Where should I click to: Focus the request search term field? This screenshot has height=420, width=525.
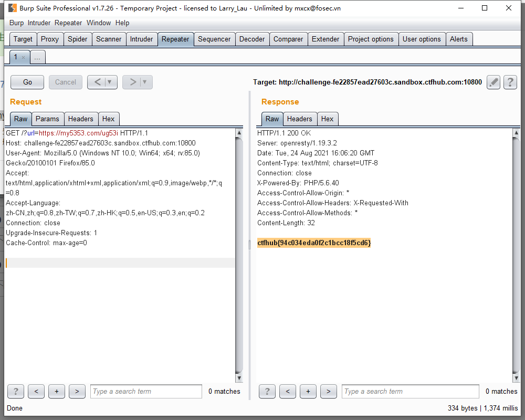pos(146,391)
